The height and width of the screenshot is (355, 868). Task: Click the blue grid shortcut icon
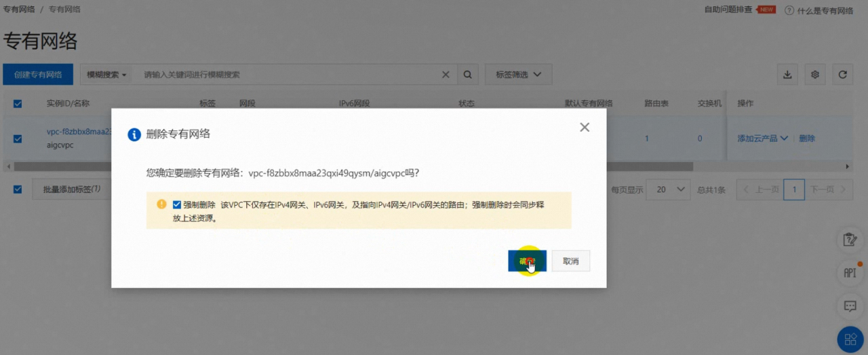tap(850, 339)
